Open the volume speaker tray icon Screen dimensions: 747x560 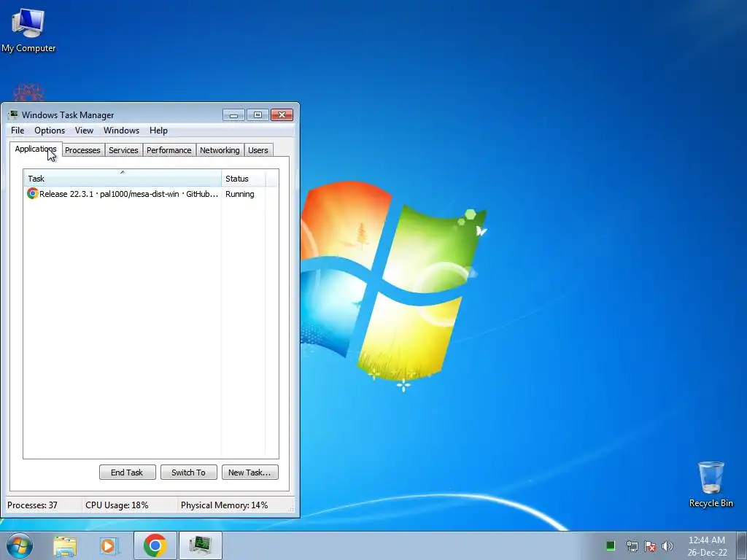coord(667,546)
